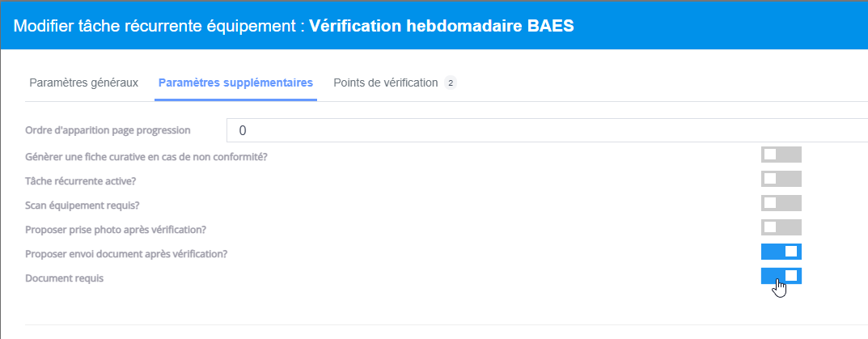The width and height of the screenshot is (868, 339).
Task: Click the bold Vérification hebdomadaire BAES title
Action: [442, 25]
